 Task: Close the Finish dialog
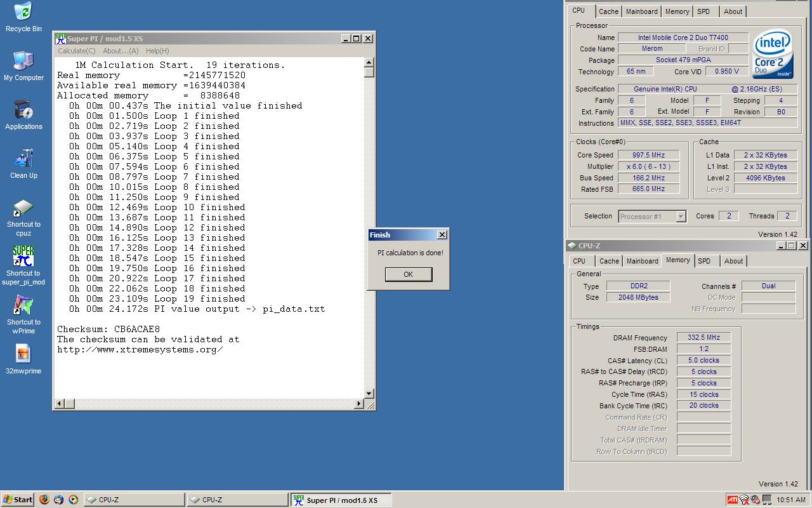click(442, 235)
